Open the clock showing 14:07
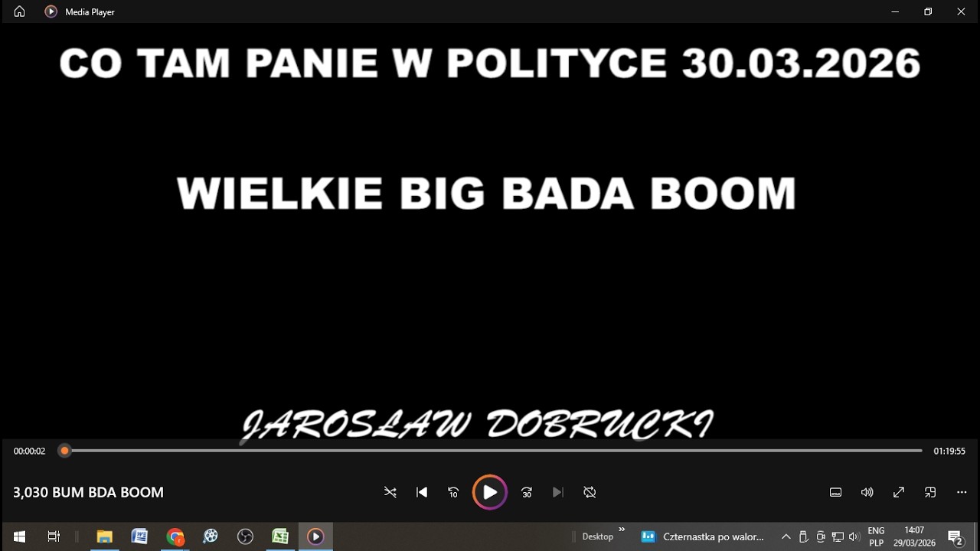Viewport: 980px width, 551px height. tap(914, 536)
